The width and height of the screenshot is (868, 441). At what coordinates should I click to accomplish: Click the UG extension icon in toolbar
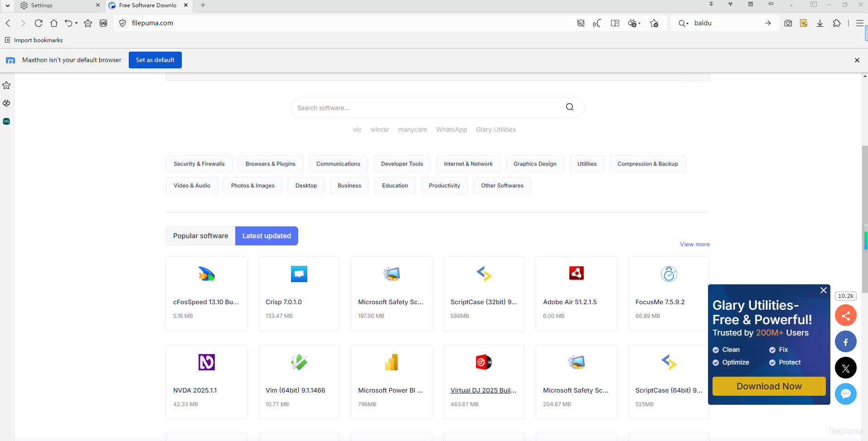(103, 23)
